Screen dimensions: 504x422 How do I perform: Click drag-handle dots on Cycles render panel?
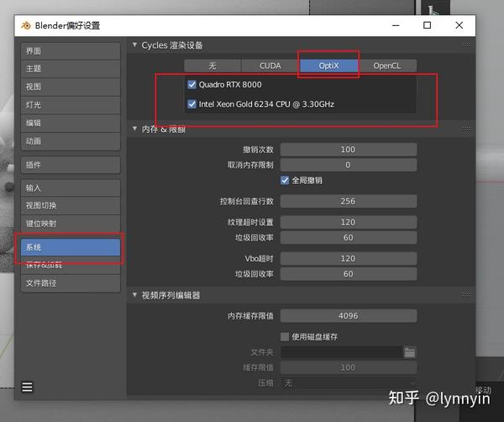click(465, 45)
